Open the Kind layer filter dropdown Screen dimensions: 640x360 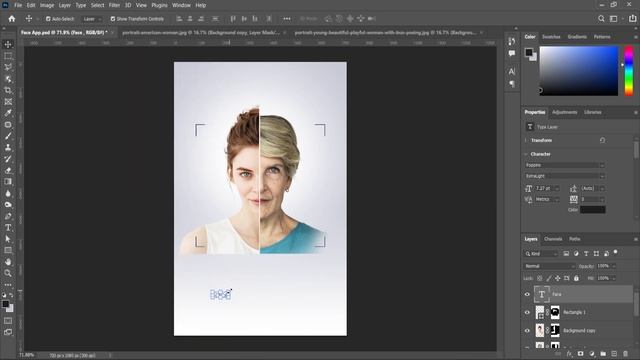(541, 253)
